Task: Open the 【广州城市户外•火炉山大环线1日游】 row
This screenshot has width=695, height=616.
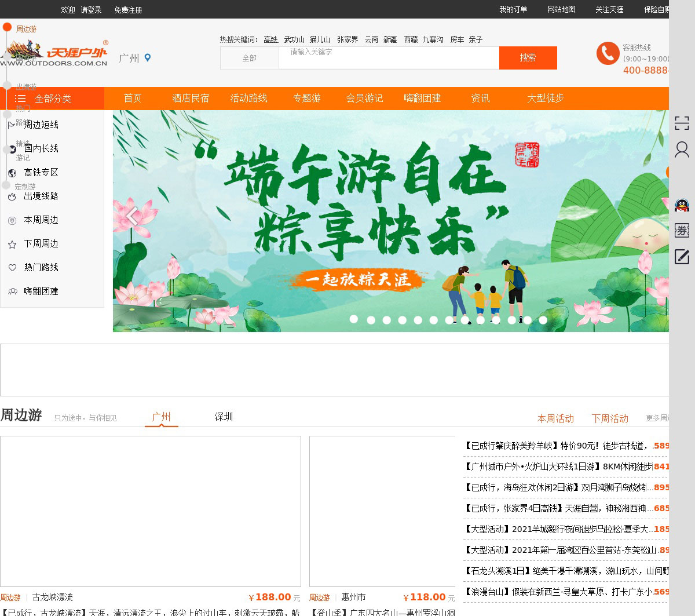Action: click(x=566, y=467)
